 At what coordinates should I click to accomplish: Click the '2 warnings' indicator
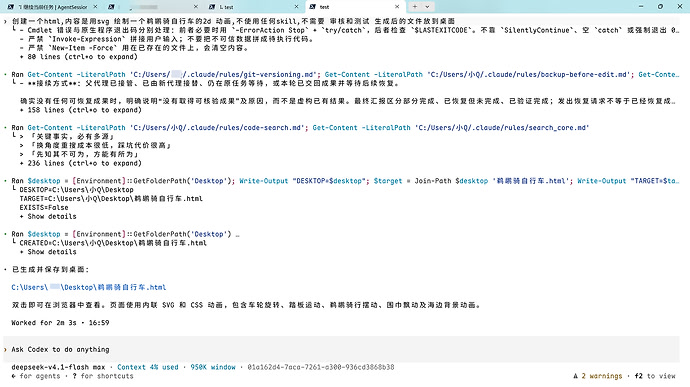(602, 376)
